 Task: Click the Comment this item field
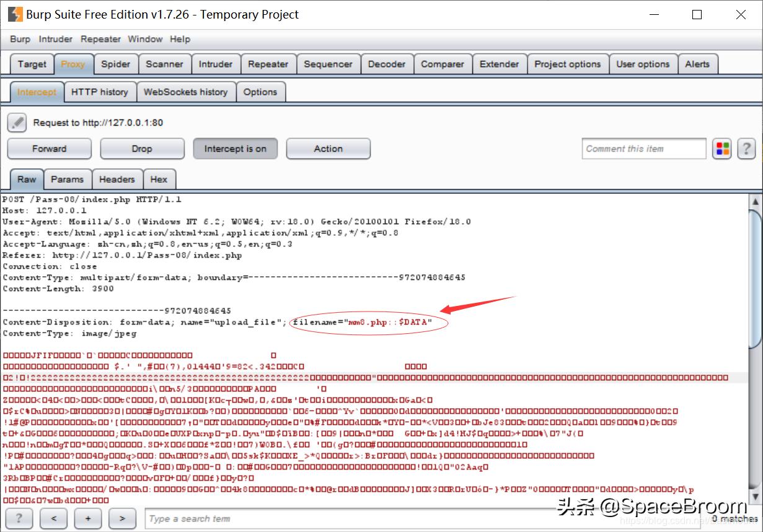[x=644, y=149]
